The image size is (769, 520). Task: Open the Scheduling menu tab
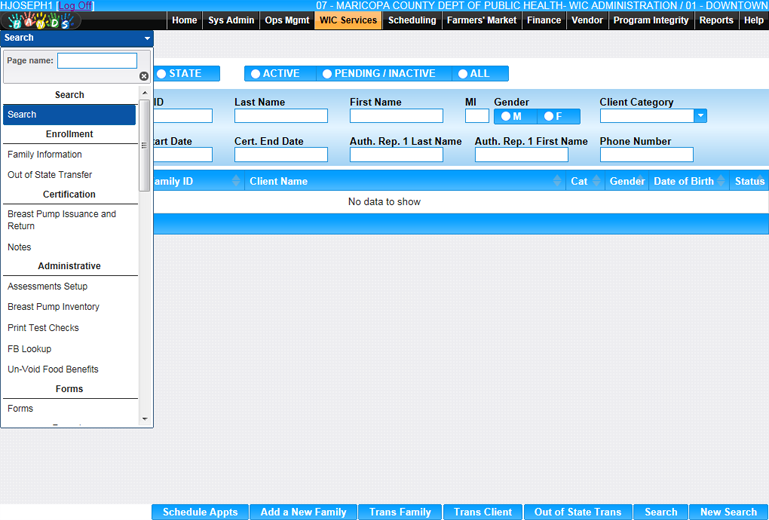(412, 20)
